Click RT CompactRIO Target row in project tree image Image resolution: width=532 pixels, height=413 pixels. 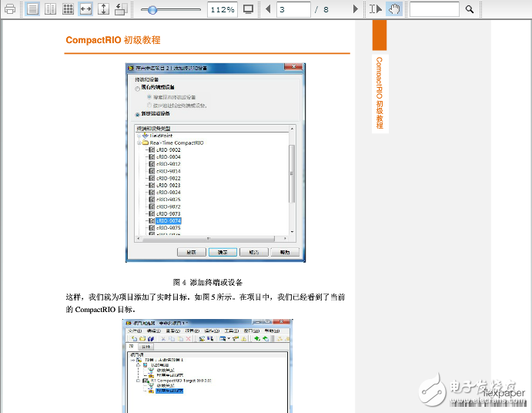(181, 381)
